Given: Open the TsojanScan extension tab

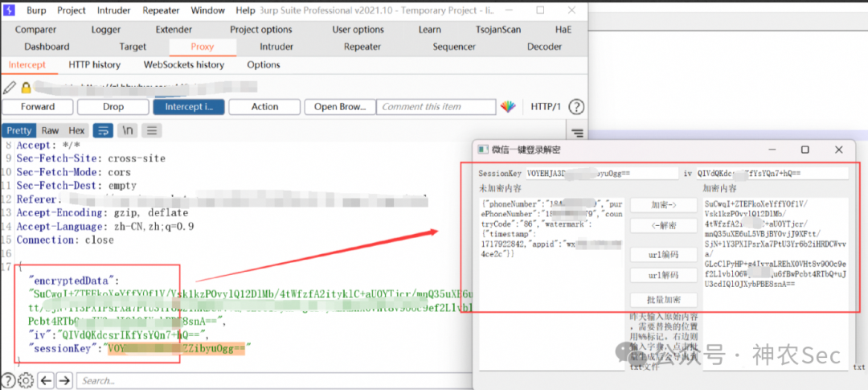Looking at the screenshot, I should pos(498,30).
